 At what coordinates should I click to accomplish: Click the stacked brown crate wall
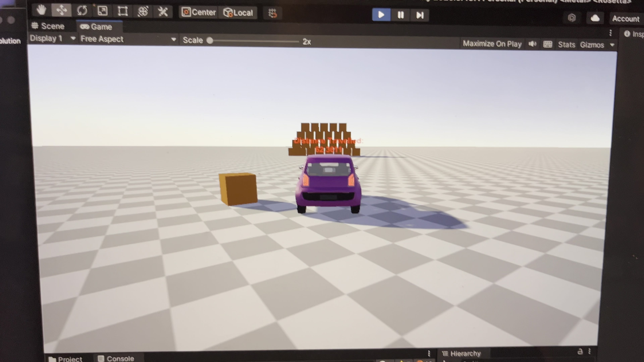point(324,139)
